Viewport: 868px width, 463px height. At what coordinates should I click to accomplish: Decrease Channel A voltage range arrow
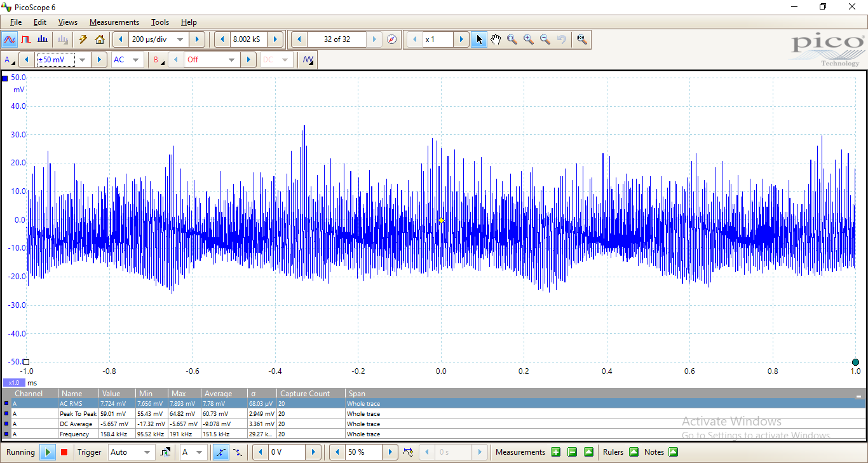[x=27, y=60]
